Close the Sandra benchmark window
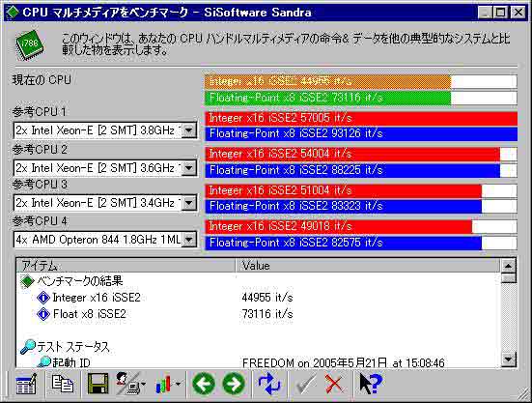The width and height of the screenshot is (532, 403). [518, 13]
